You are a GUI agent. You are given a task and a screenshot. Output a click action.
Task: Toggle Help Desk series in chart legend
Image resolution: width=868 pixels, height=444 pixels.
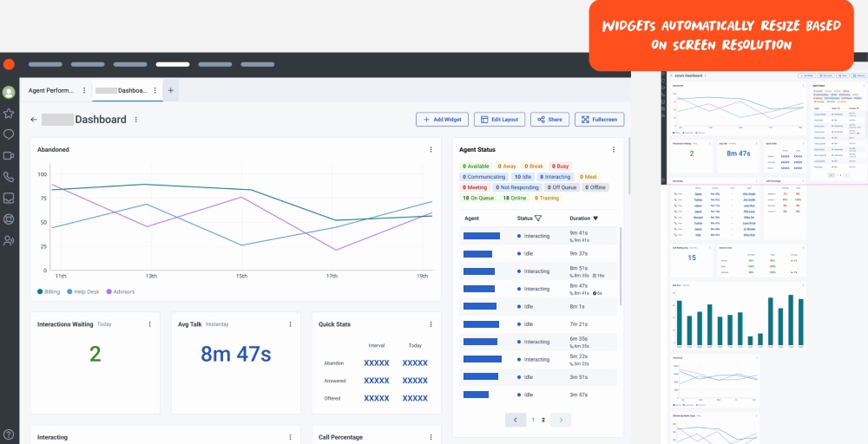click(x=83, y=291)
